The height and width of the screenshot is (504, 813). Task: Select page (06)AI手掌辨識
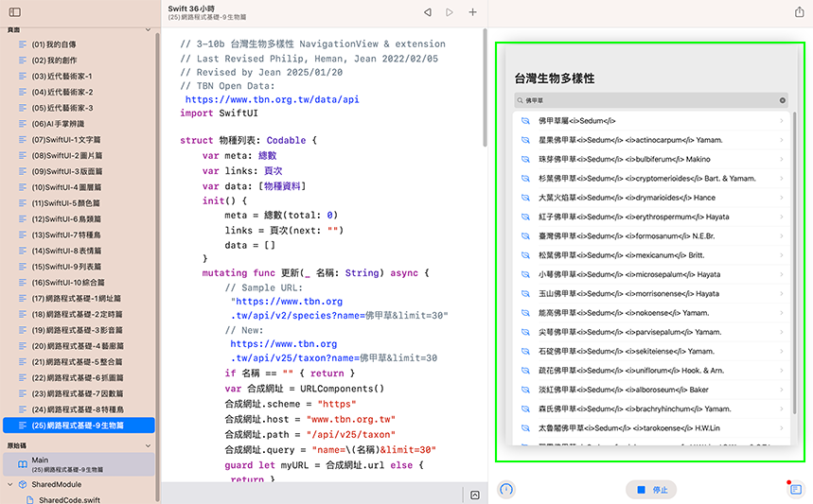click(x=58, y=124)
